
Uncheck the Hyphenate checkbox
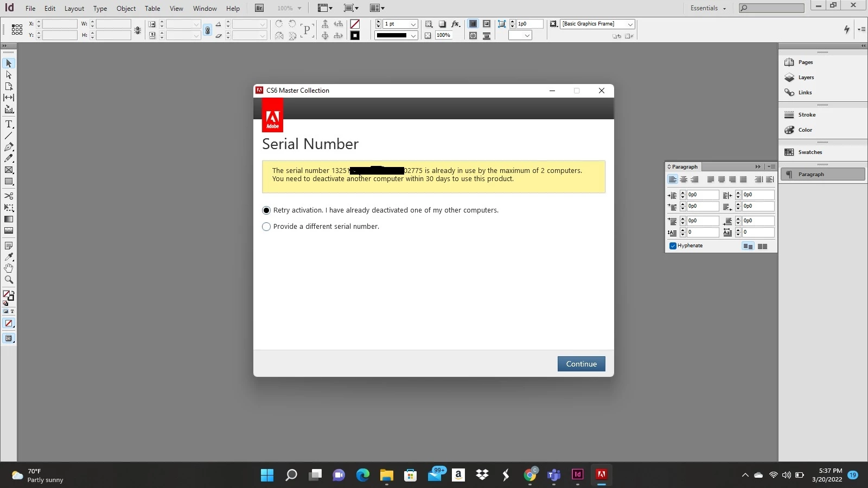tap(673, 246)
